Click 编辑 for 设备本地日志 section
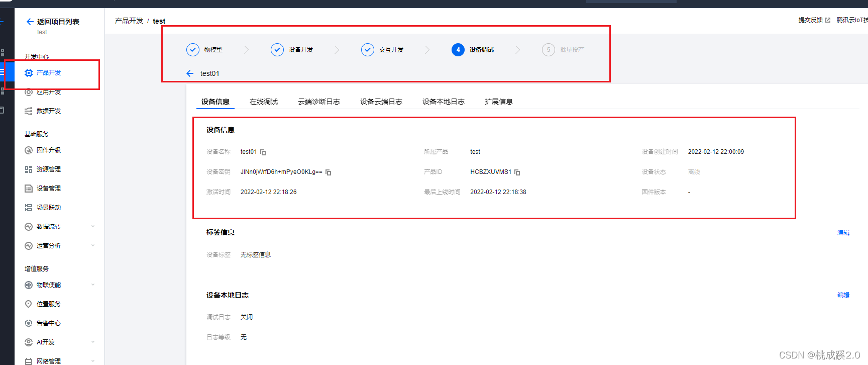868x365 pixels. [x=843, y=295]
